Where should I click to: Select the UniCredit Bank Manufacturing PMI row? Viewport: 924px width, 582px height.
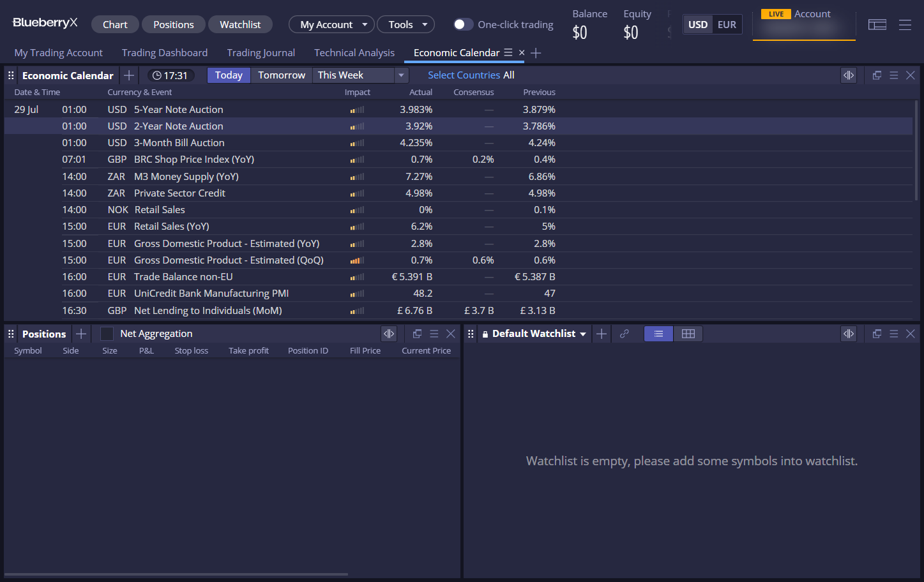pos(458,294)
